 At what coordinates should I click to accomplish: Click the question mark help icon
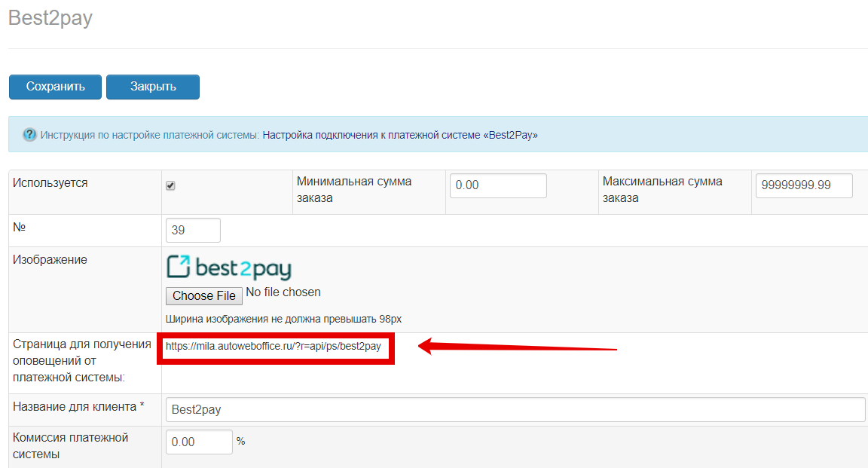click(29, 135)
